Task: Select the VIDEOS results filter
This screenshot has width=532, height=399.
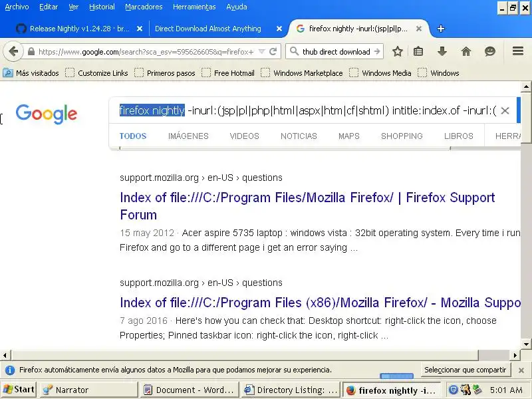Action: point(244,136)
